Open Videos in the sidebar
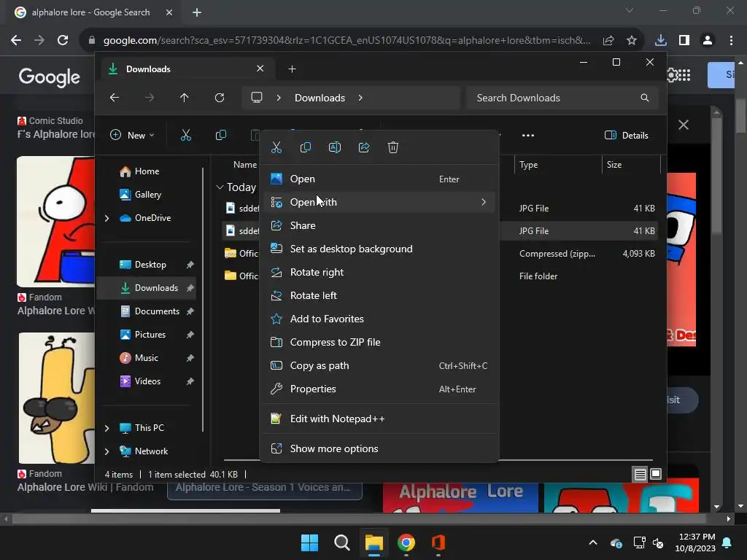This screenshot has height=560, width=747. pos(140,381)
